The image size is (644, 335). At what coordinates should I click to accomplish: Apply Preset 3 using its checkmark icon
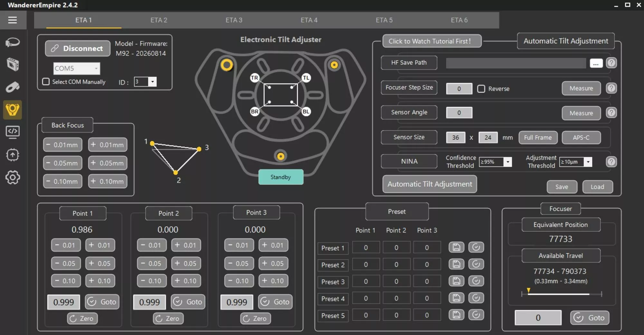click(476, 281)
